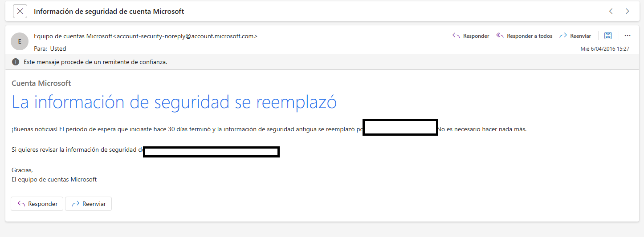Click signature El equipo de cuentas Microsoft

tap(54, 179)
